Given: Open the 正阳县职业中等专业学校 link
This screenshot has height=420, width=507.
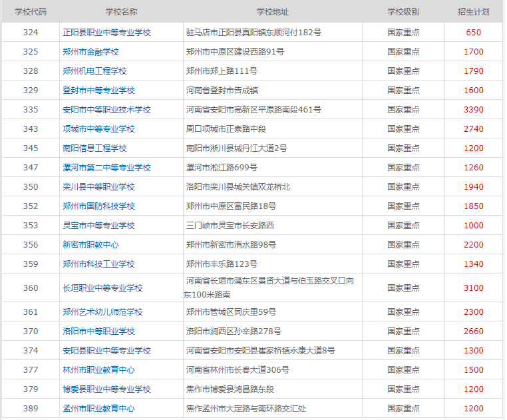Looking at the screenshot, I should point(106,33).
